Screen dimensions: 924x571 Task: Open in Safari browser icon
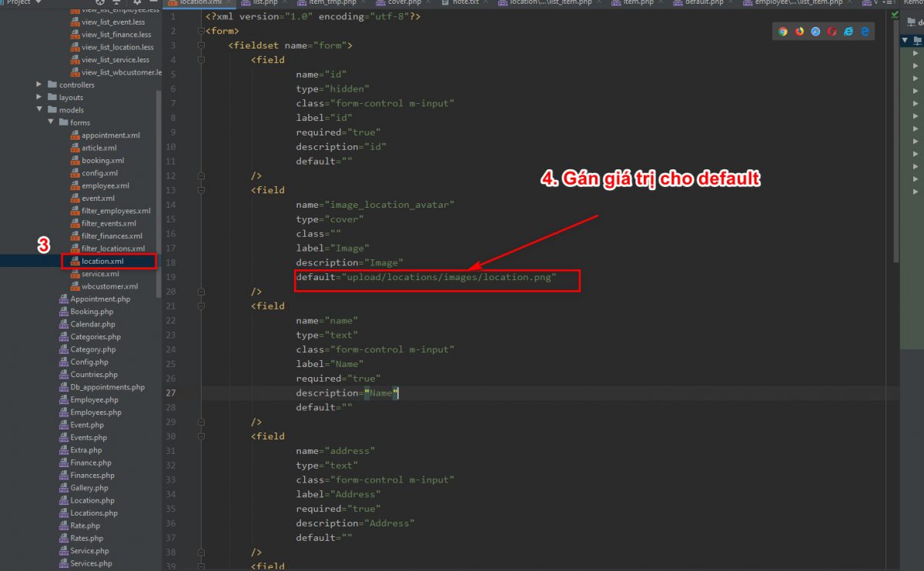pyautogui.click(x=815, y=32)
